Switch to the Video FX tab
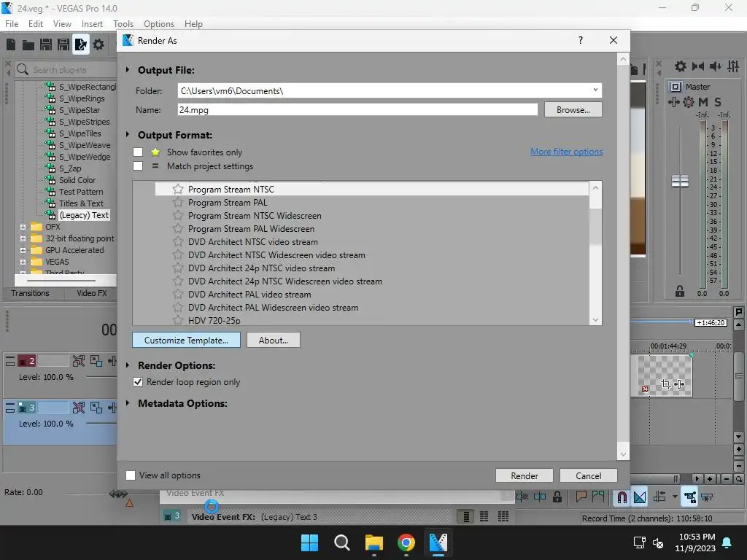This screenshot has height=560, width=747. (92, 293)
